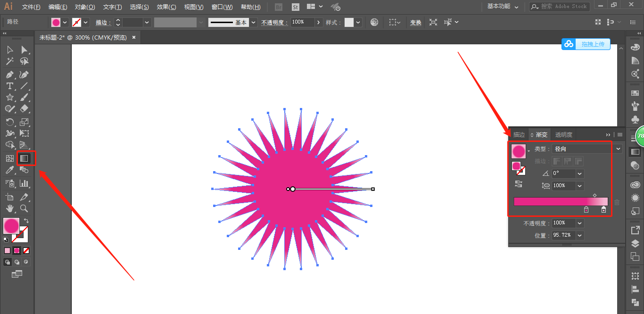Open Layers panel from right dock
The image size is (644, 314).
click(635, 244)
